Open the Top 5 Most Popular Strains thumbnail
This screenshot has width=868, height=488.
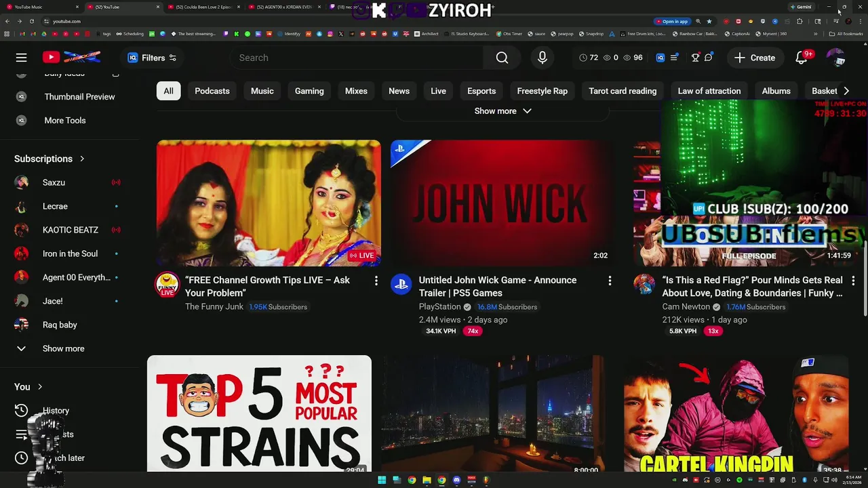coord(259,413)
